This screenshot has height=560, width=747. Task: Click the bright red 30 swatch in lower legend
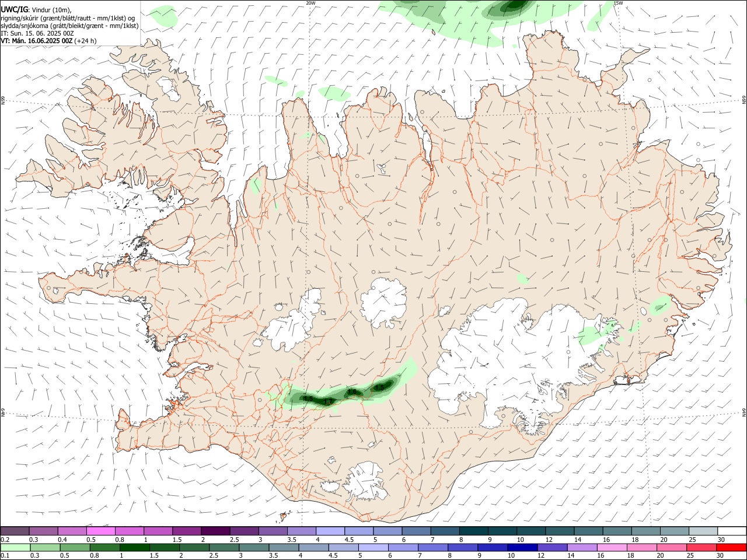click(731, 548)
